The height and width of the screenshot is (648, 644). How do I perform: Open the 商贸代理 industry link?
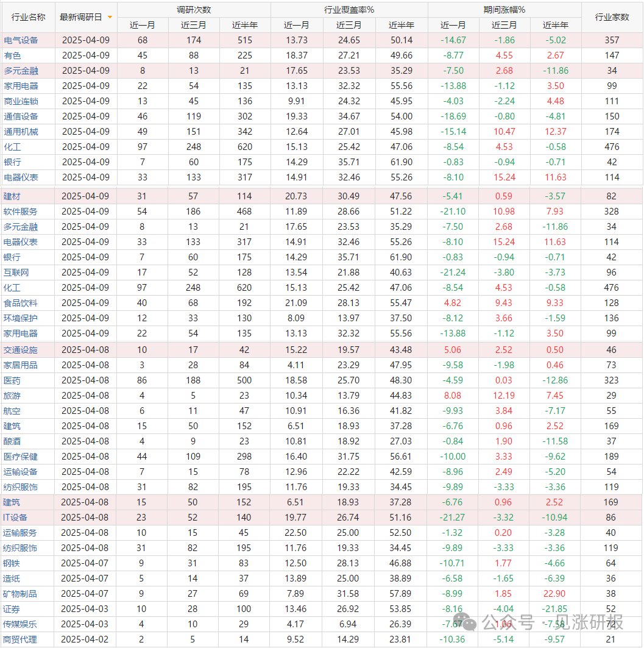coord(21,639)
